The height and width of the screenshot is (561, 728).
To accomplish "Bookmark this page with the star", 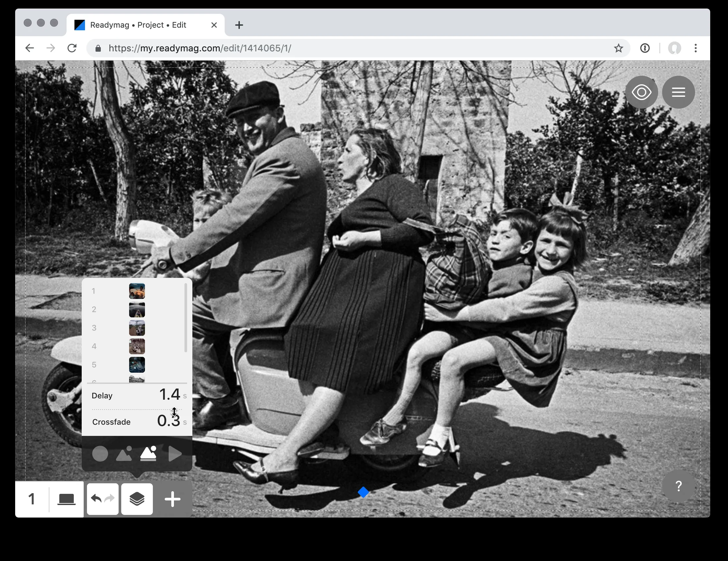I will [619, 48].
